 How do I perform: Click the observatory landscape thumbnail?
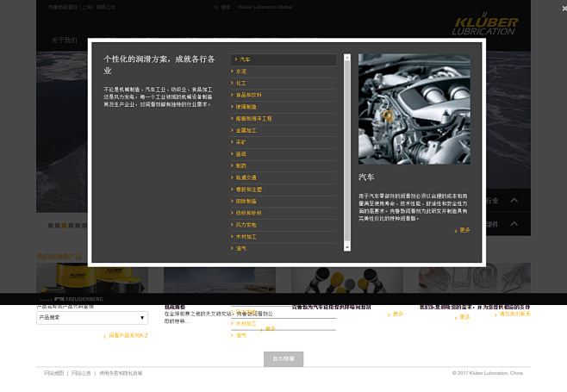click(220, 280)
